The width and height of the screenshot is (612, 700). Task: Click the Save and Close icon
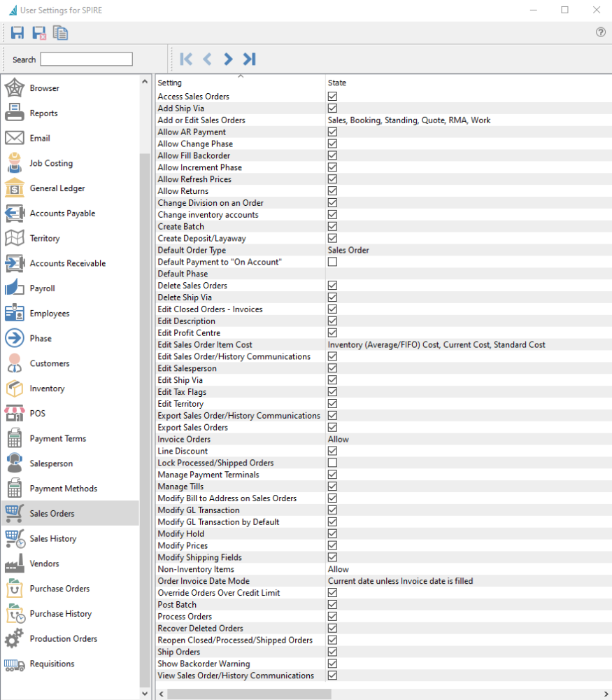pos(38,33)
